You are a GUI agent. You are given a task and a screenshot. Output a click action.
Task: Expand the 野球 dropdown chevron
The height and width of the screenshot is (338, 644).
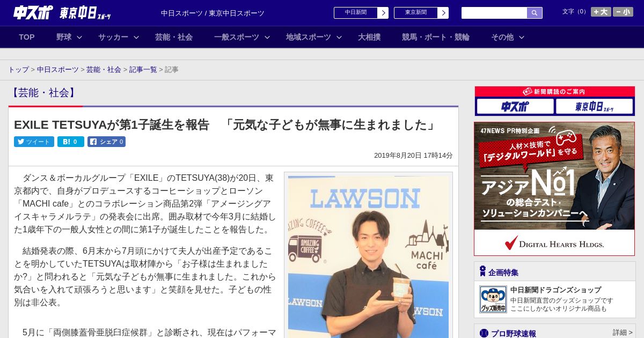(79, 38)
